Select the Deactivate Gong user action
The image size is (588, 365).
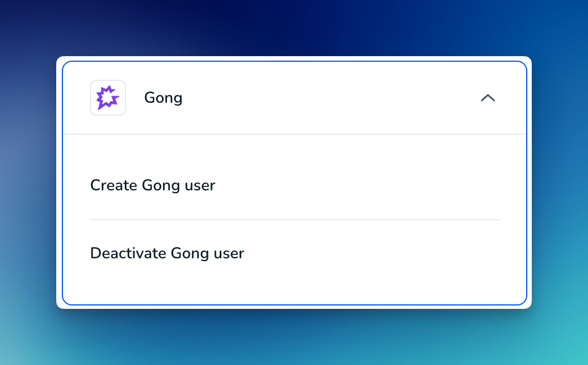point(167,253)
